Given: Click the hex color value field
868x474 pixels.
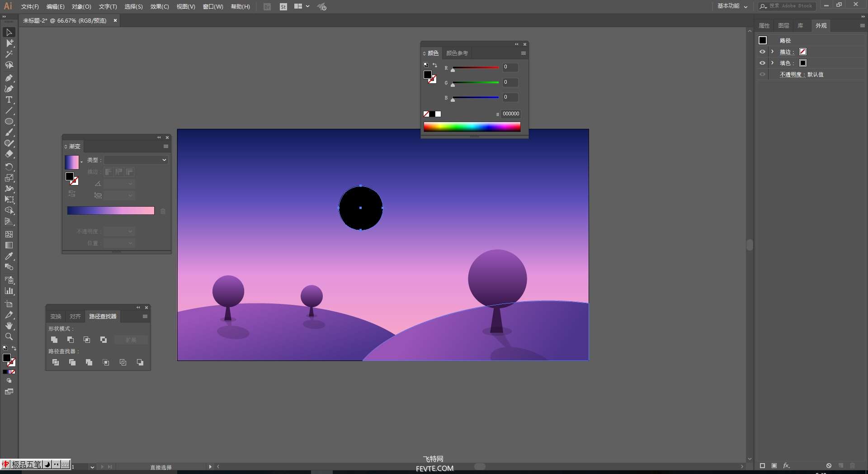Looking at the screenshot, I should (x=511, y=114).
